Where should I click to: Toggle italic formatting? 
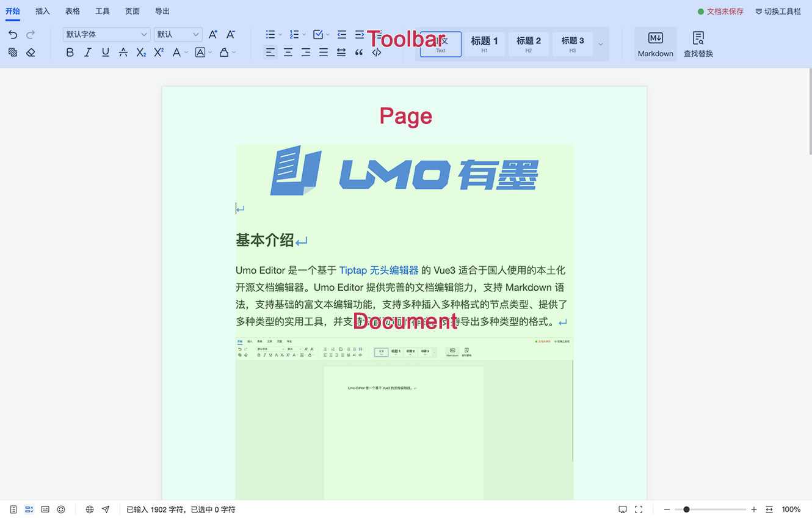click(x=88, y=53)
